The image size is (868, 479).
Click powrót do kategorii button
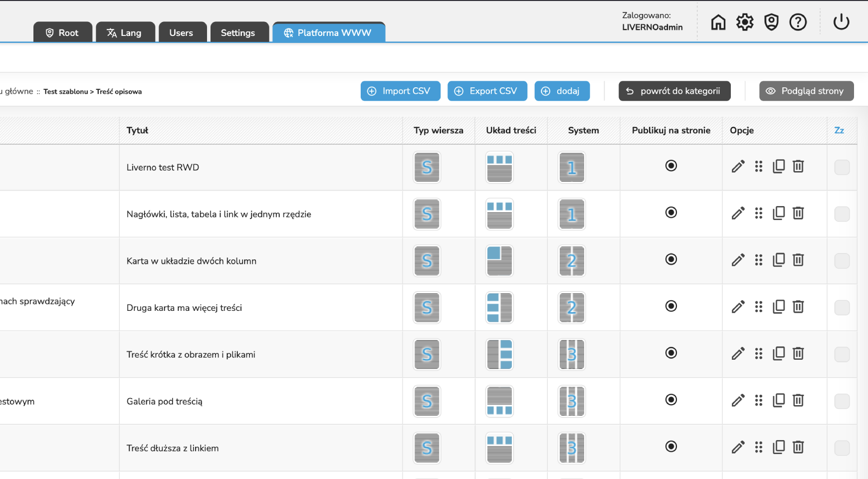point(674,91)
